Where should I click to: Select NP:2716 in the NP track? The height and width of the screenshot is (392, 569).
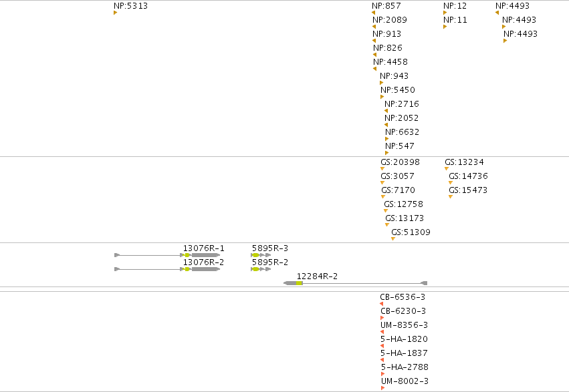[x=402, y=104]
